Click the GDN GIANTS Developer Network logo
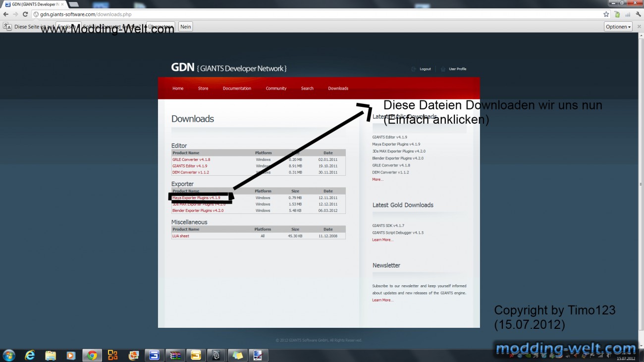 pyautogui.click(x=229, y=68)
